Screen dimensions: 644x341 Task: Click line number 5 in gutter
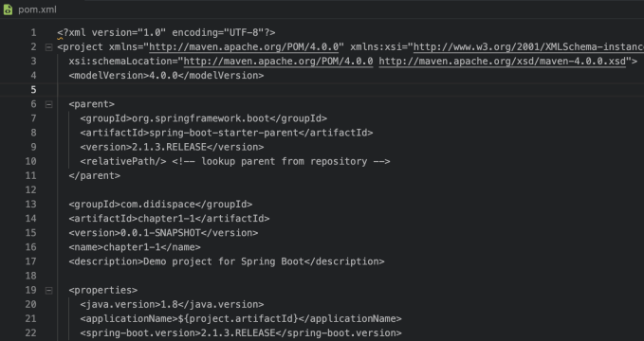33,90
